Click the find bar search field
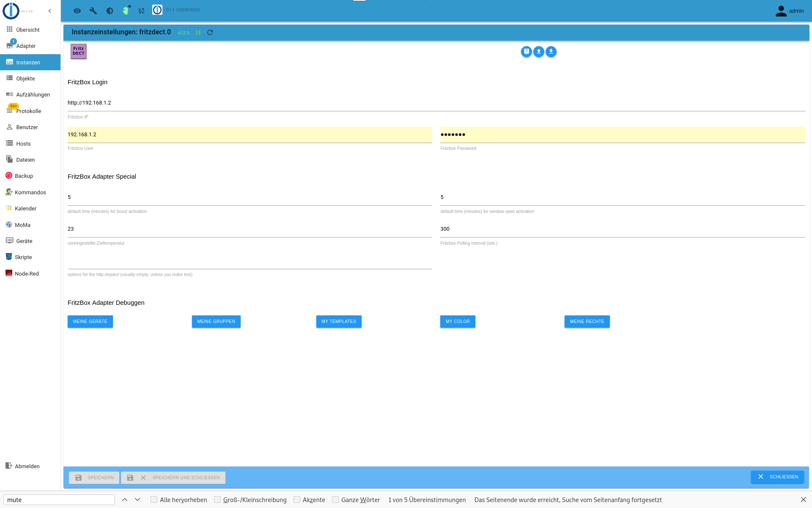812x508 pixels. [x=59, y=500]
